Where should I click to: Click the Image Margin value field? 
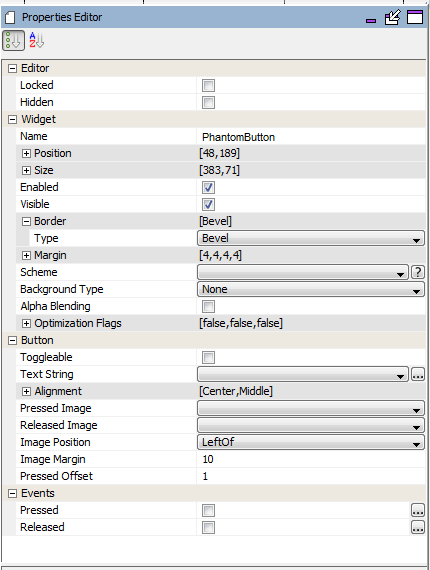[x=311, y=459]
